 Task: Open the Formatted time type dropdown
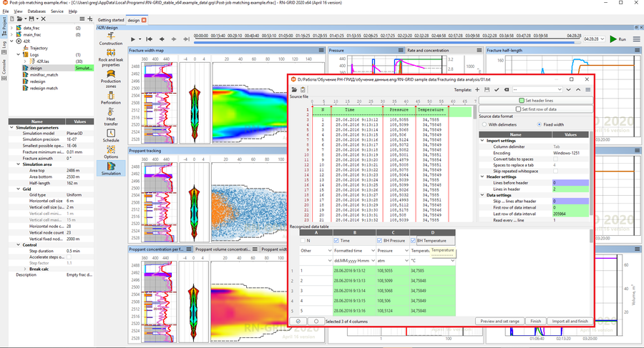click(x=371, y=251)
